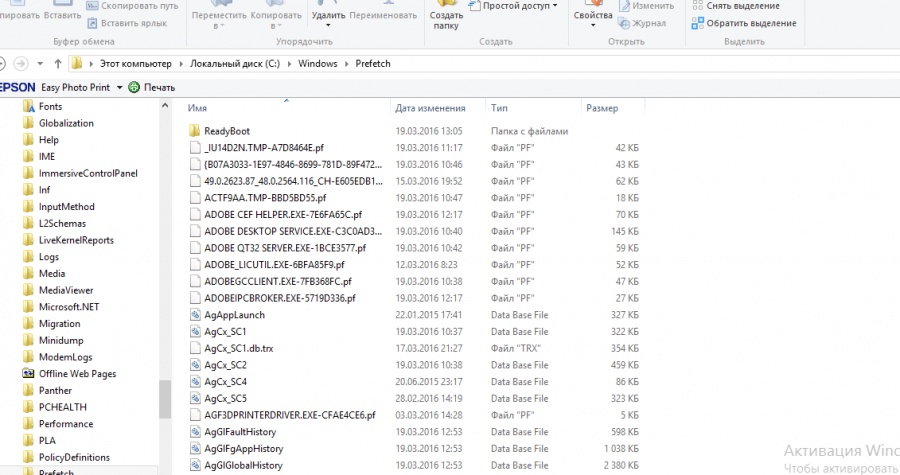Open recent locations dropdown arrow
This screenshot has height=475, width=900.
pyautogui.click(x=40, y=64)
